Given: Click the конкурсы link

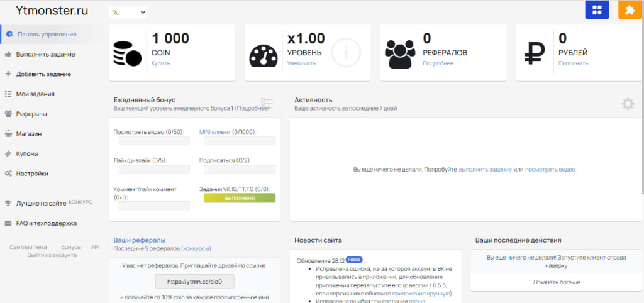Looking at the screenshot, I should (x=196, y=248).
